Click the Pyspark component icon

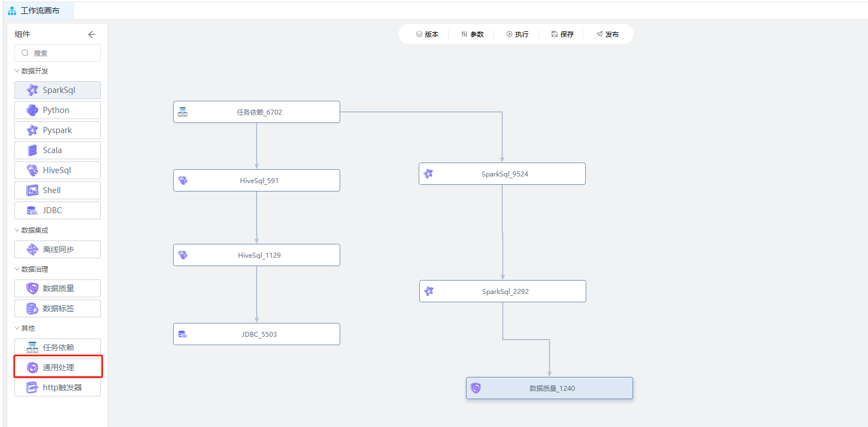coord(32,130)
